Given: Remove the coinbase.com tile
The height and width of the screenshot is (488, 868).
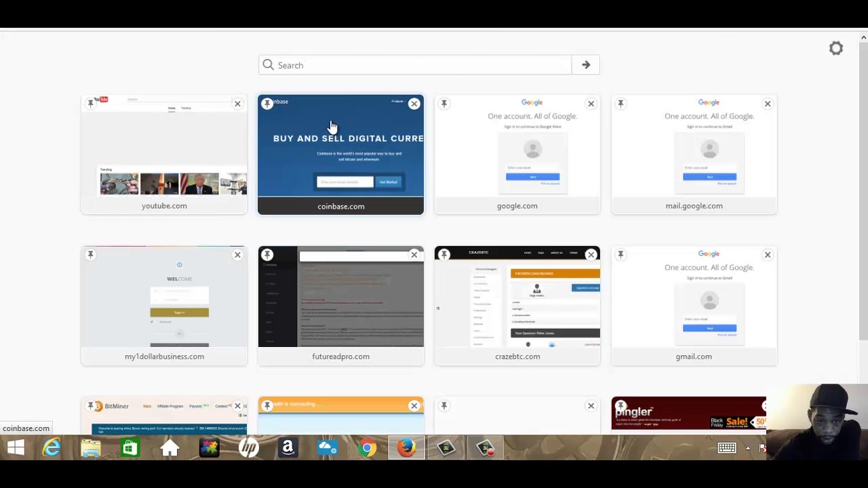Looking at the screenshot, I should pos(414,104).
